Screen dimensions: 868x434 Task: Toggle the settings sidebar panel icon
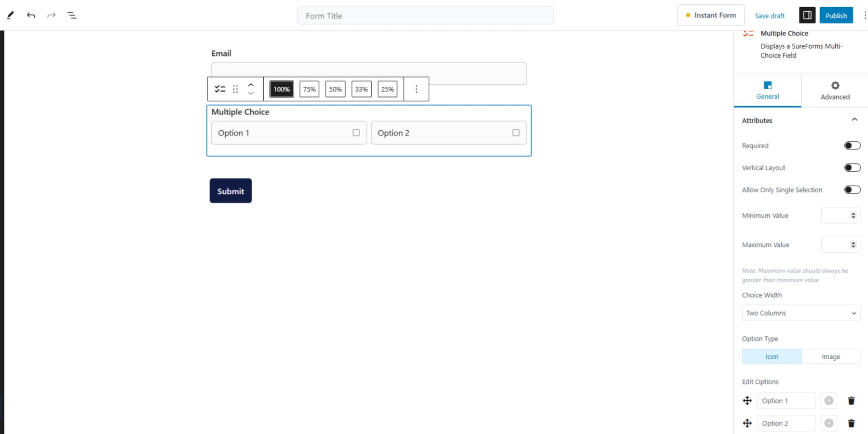(807, 15)
